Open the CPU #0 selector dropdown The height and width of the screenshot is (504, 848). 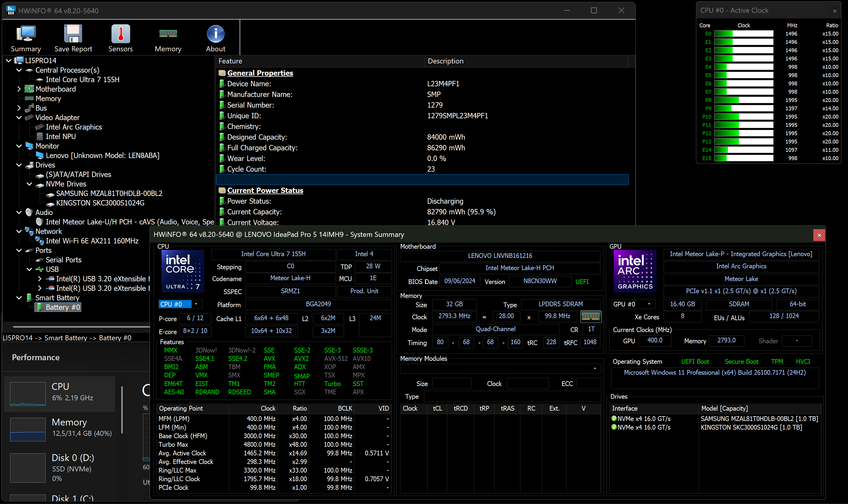[196, 304]
